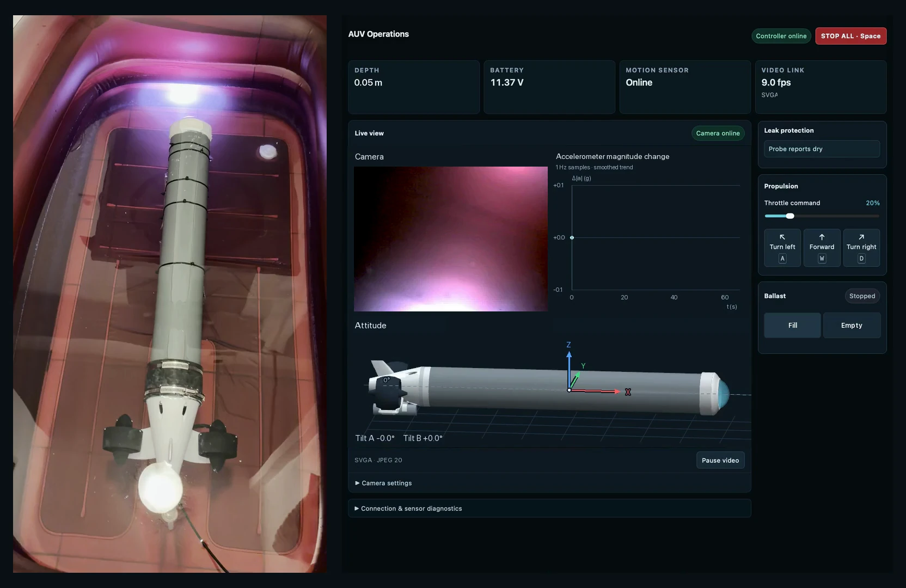Click the 11.37 V battery reading
Screen dimensions: 906x588
pos(507,83)
